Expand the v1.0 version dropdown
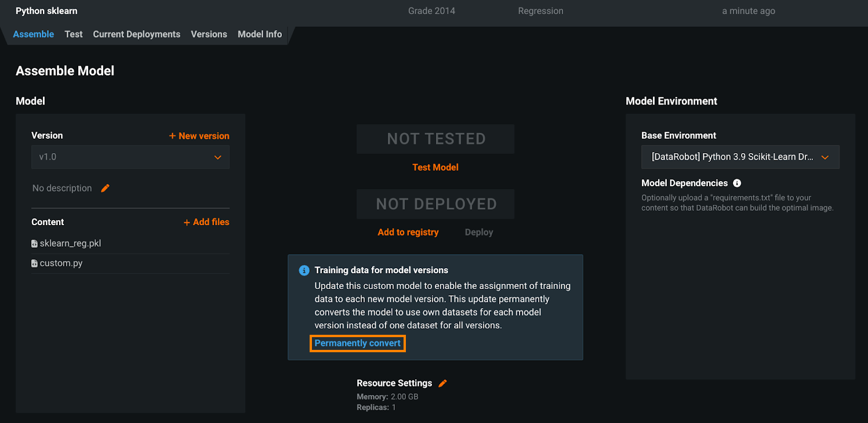The height and width of the screenshot is (423, 868). (130, 157)
